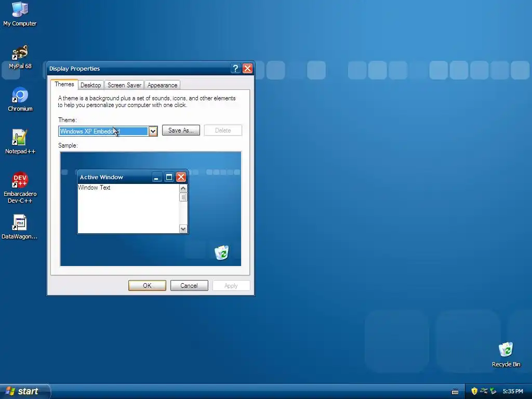Open the Start menu
532x399 pixels.
[25, 391]
